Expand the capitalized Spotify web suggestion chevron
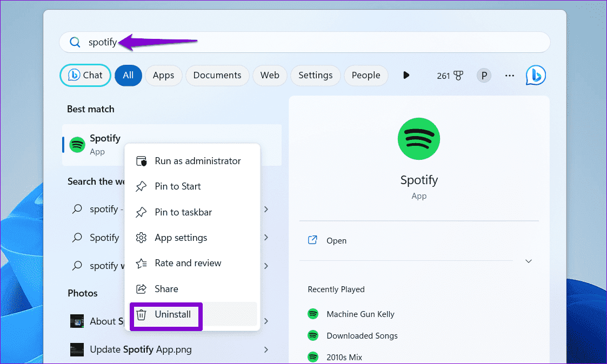 pyautogui.click(x=266, y=238)
